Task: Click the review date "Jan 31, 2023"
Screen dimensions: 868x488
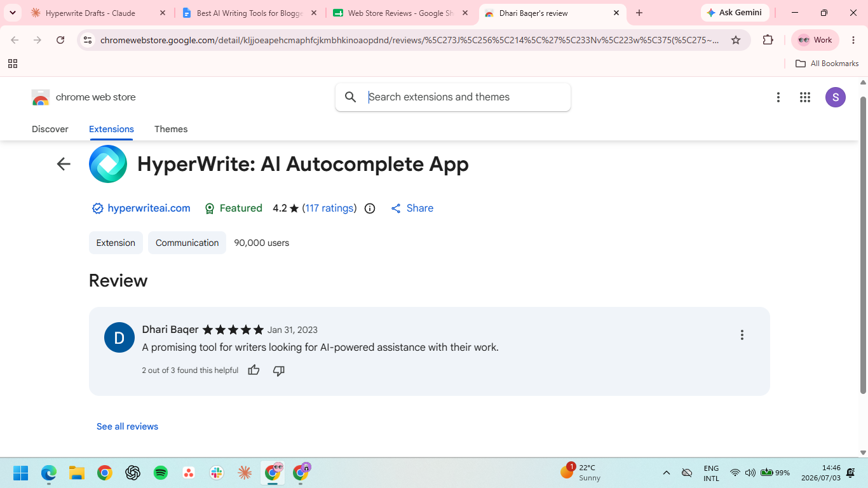Action: click(292, 330)
